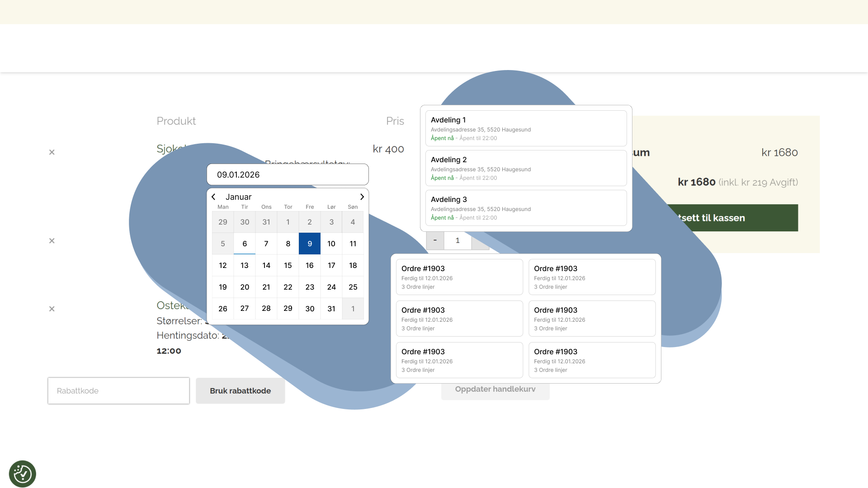This screenshot has width=868, height=488.
Task: Pick January 22 in the calendar
Action: (x=288, y=287)
